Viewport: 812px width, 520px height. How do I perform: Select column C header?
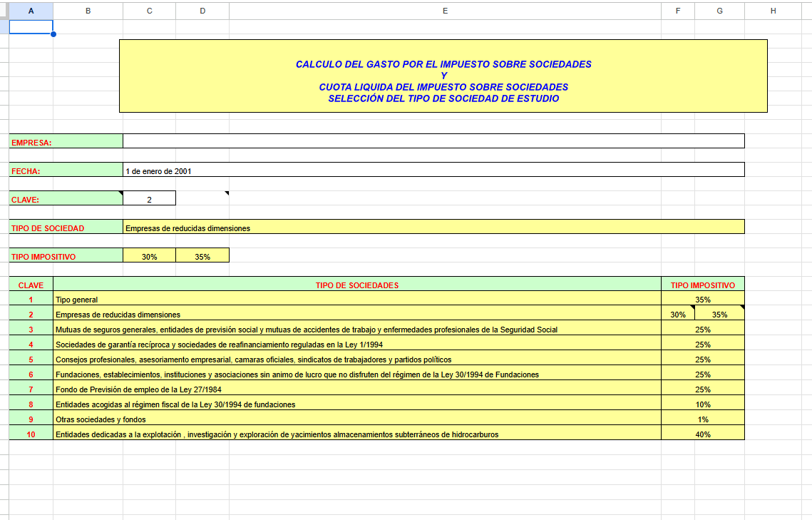(149, 11)
